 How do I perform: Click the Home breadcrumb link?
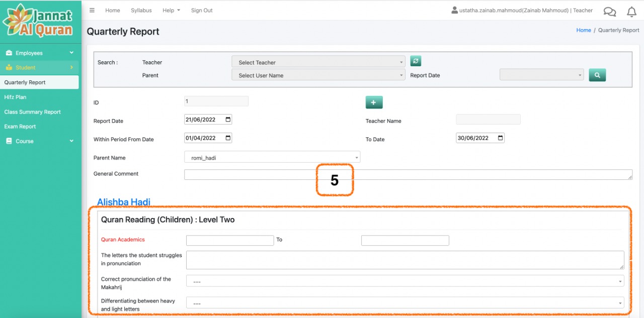coord(583,30)
